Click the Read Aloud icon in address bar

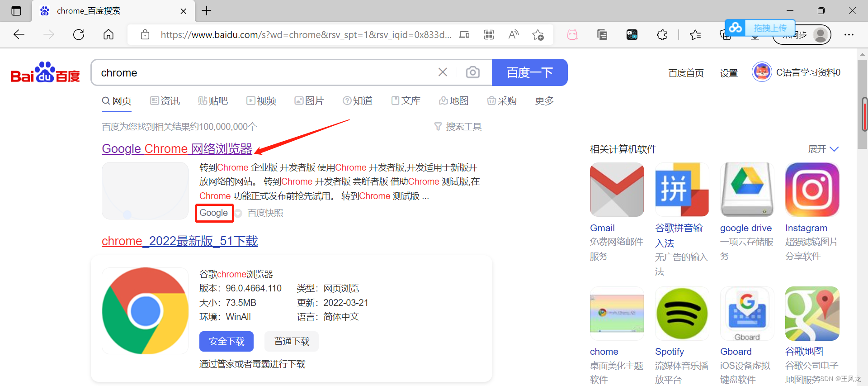(x=513, y=35)
